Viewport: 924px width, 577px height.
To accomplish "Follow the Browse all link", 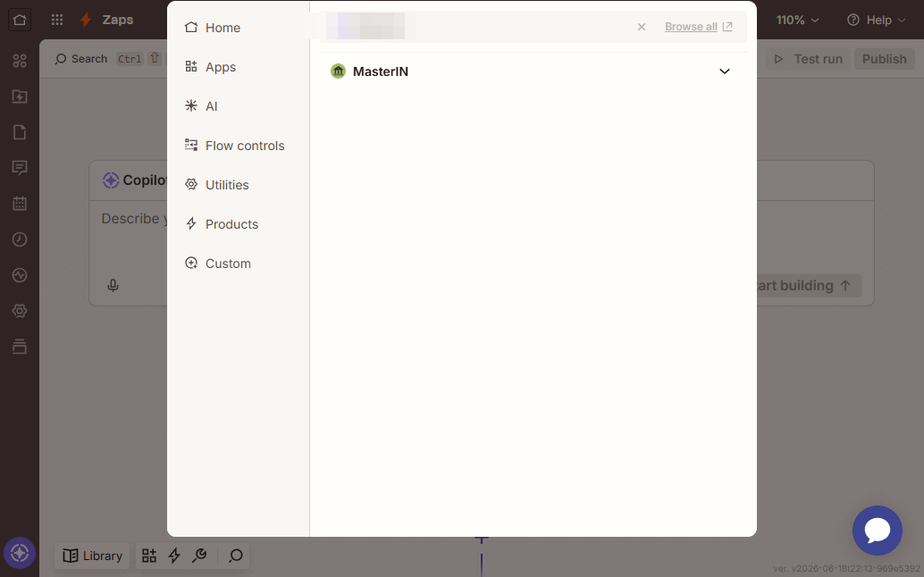I will 698,27.
